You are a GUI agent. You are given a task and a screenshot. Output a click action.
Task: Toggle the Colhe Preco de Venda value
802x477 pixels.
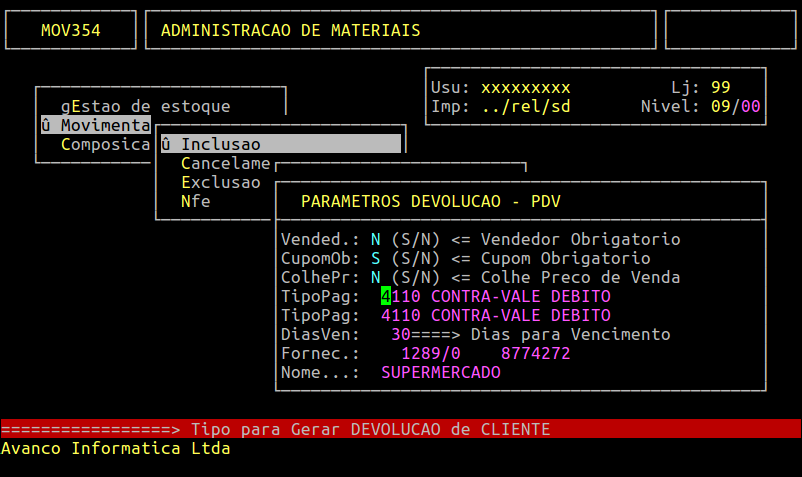coord(375,277)
